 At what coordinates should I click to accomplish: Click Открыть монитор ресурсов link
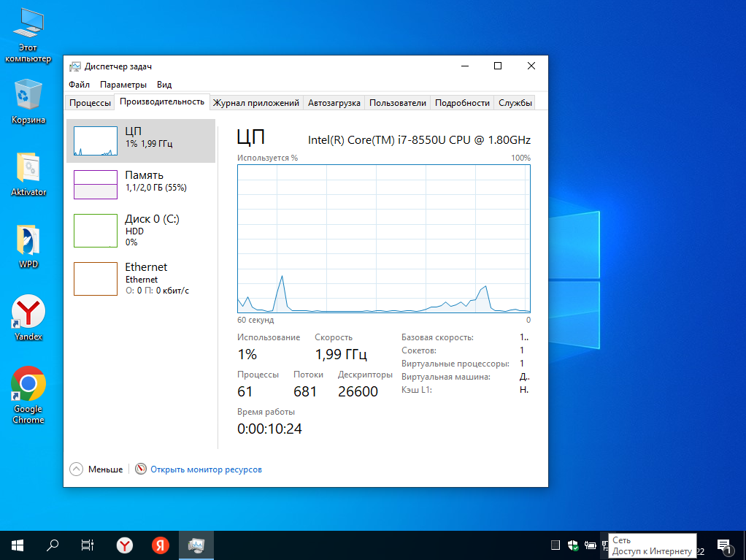(206, 469)
